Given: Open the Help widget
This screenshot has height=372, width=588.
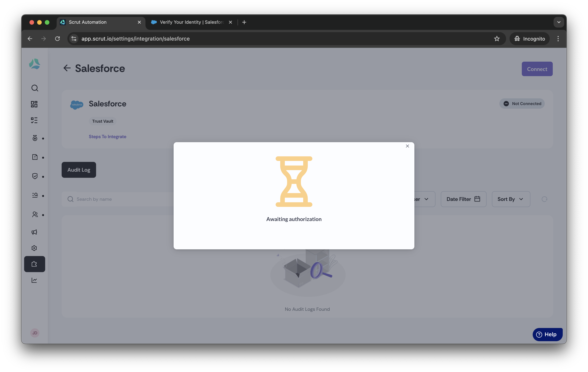Looking at the screenshot, I should pyautogui.click(x=547, y=335).
